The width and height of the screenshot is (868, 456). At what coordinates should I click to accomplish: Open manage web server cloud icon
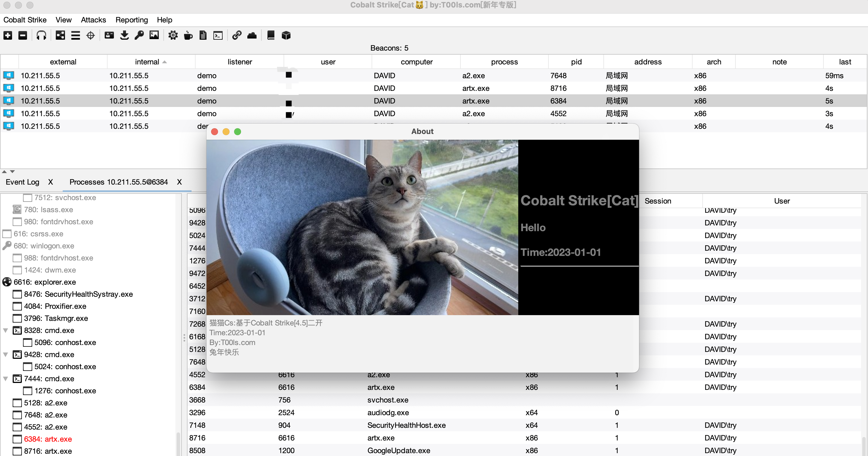pyautogui.click(x=252, y=35)
